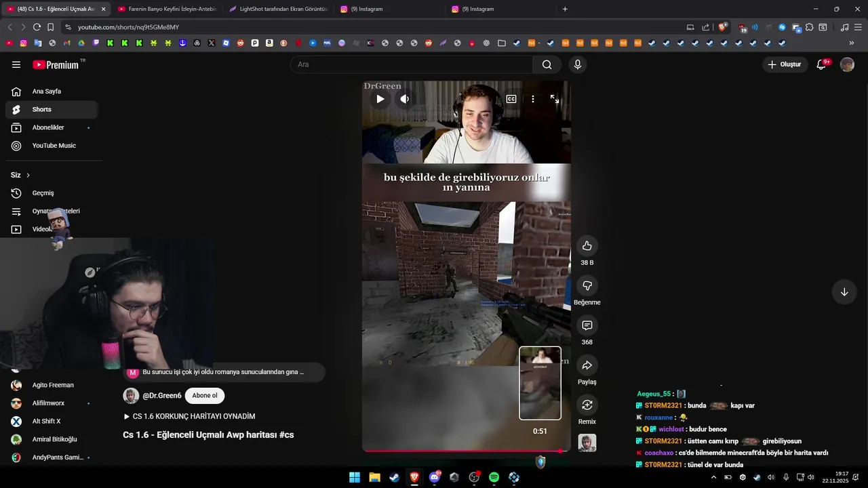Screen dimensions: 868x488
Task: Open File Explorer from the taskbar
Action: point(374,477)
